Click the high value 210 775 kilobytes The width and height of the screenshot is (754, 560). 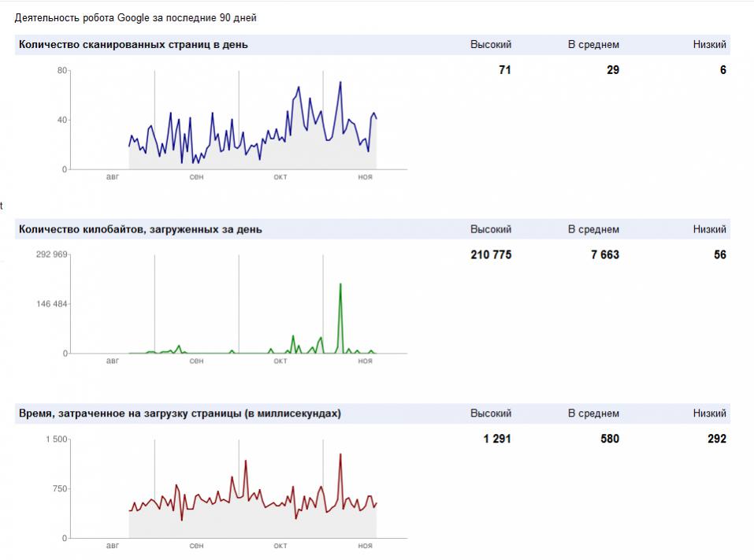(x=490, y=254)
